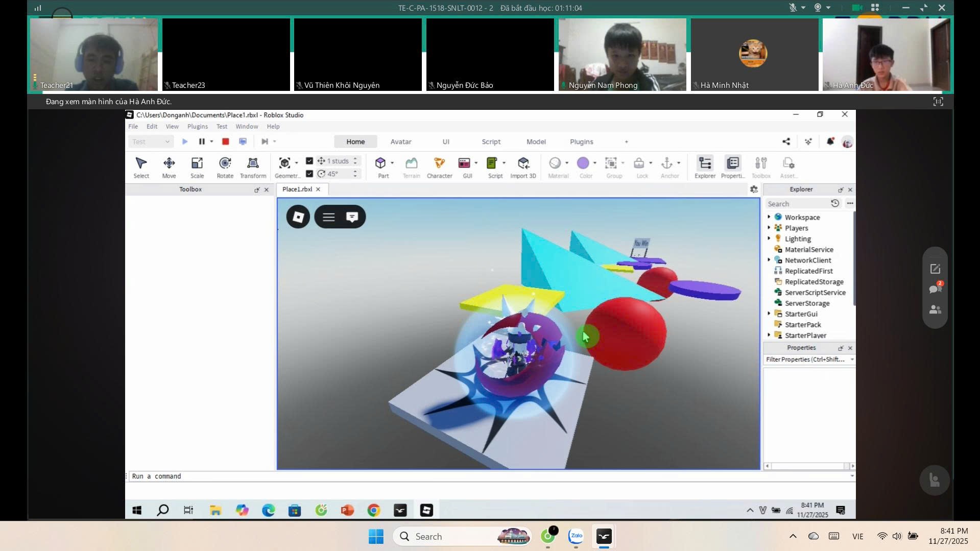Open the Color picker swatch
Viewport: 980px width, 551px height.
click(x=583, y=163)
